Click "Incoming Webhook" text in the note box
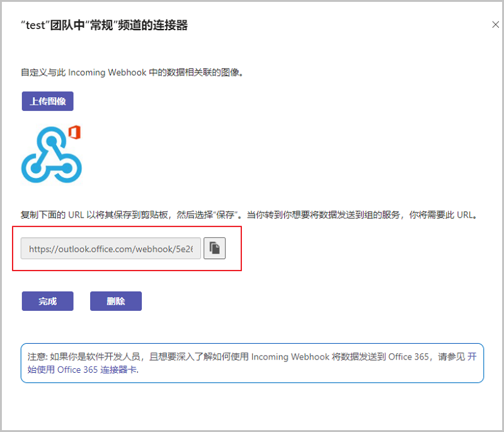 pos(290,356)
